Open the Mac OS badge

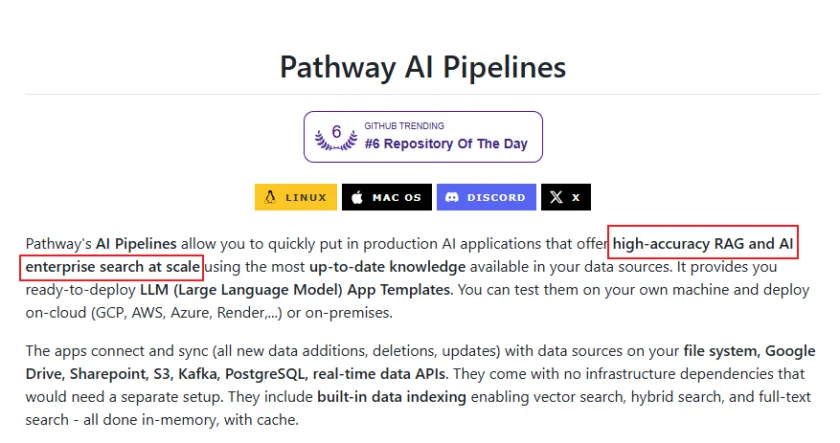point(387,197)
